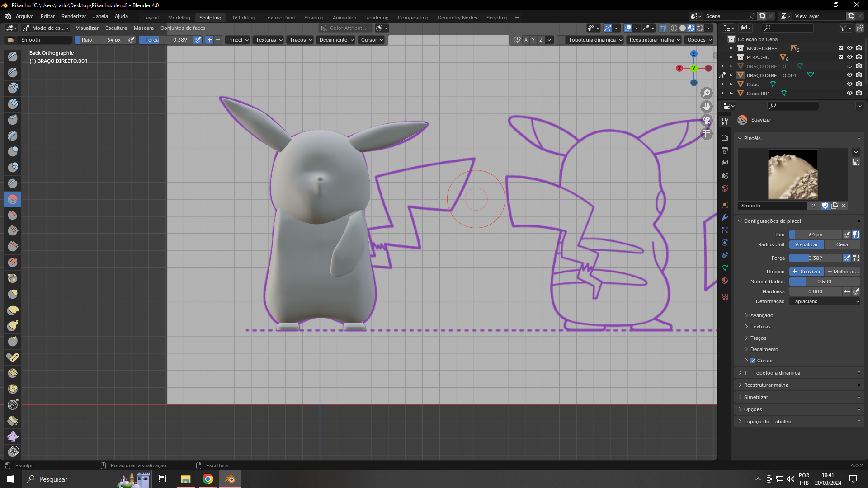Click the zoom viewport magnifier icon

pos(707,93)
